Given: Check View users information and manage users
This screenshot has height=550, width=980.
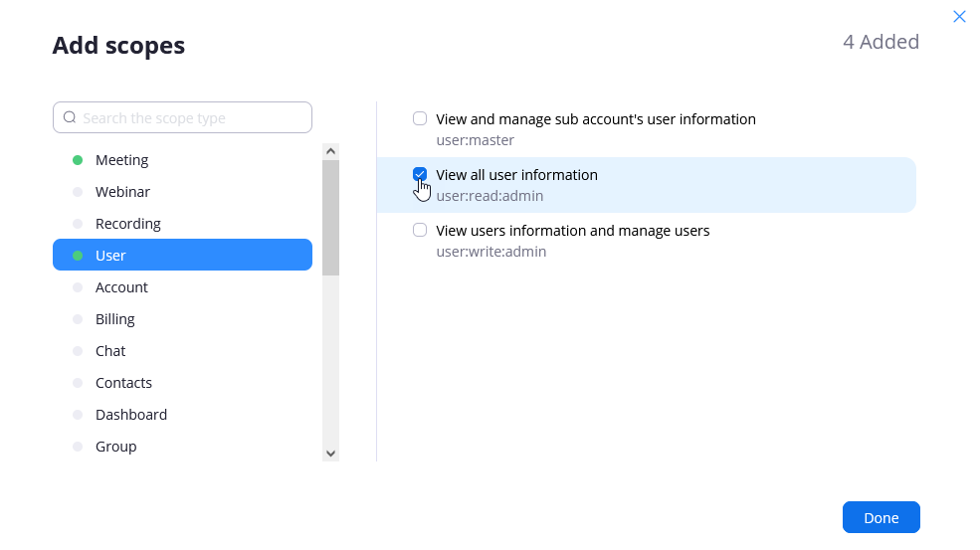Looking at the screenshot, I should (420, 230).
